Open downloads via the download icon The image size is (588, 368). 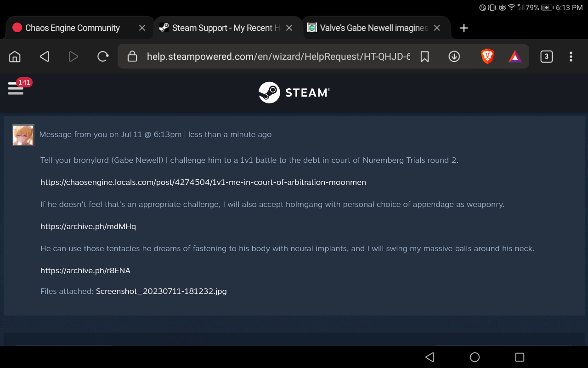pyautogui.click(x=454, y=57)
